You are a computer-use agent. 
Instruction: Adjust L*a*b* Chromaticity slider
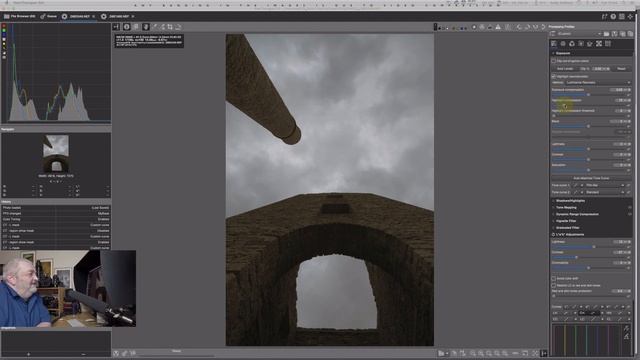tap(588, 268)
